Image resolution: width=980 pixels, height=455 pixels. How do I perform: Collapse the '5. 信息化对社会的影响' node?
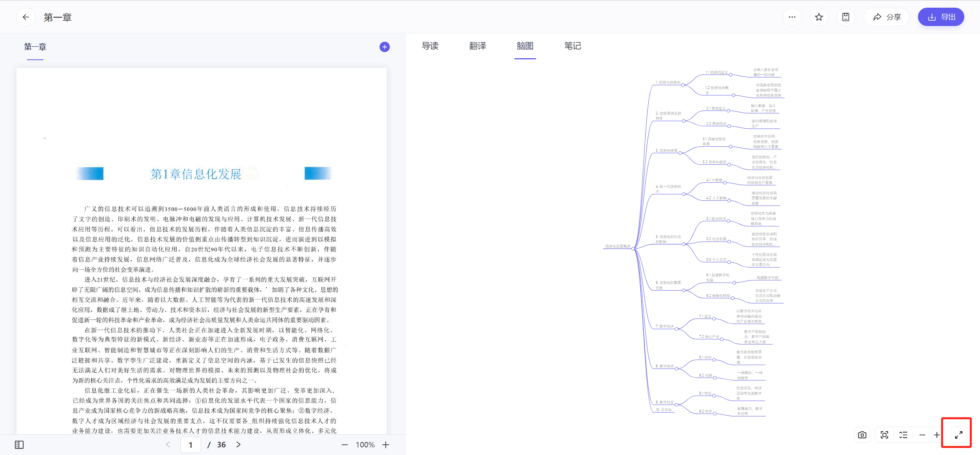[x=684, y=244]
